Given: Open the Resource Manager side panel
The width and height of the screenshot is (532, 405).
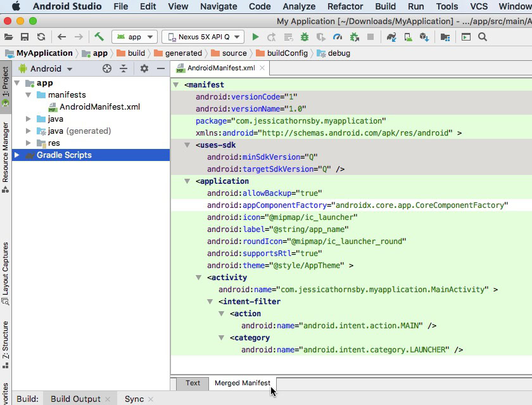Looking at the screenshot, I should click(6, 152).
